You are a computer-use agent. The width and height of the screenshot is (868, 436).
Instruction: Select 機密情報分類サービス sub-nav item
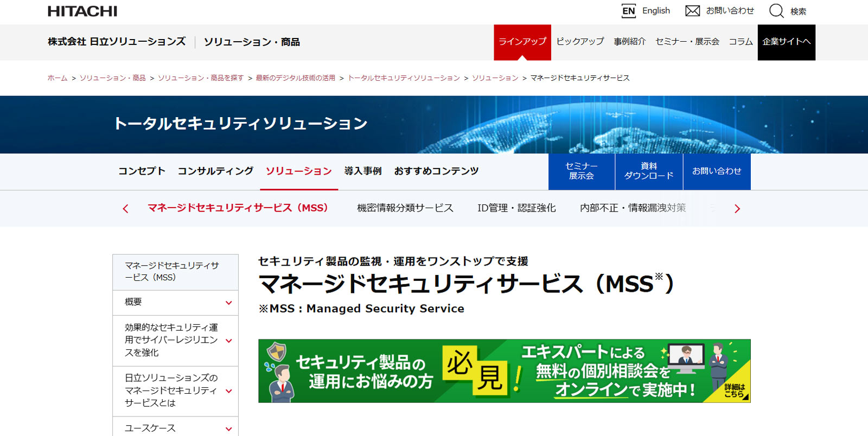click(405, 208)
